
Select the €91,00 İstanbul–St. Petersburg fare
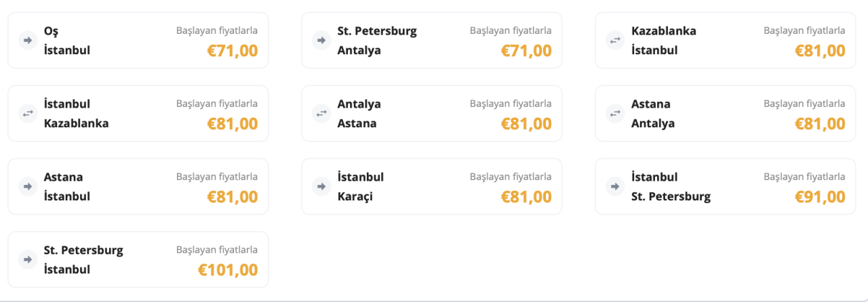[x=820, y=197]
